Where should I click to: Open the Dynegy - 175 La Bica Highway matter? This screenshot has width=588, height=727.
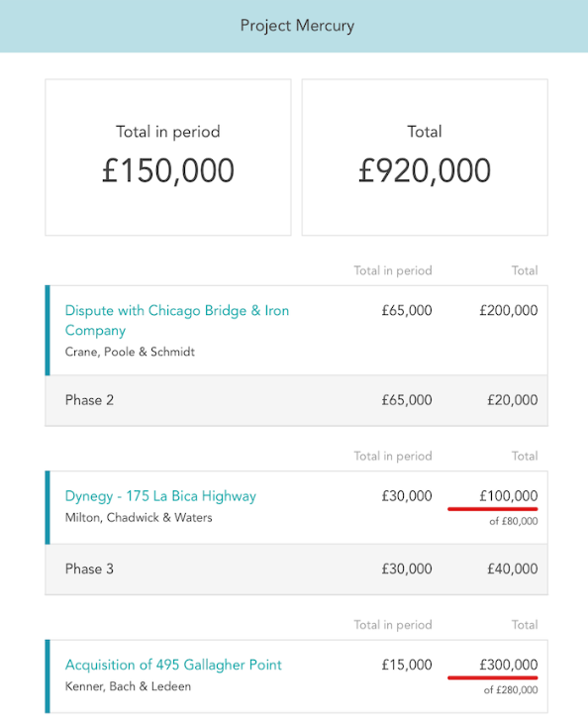point(160,496)
